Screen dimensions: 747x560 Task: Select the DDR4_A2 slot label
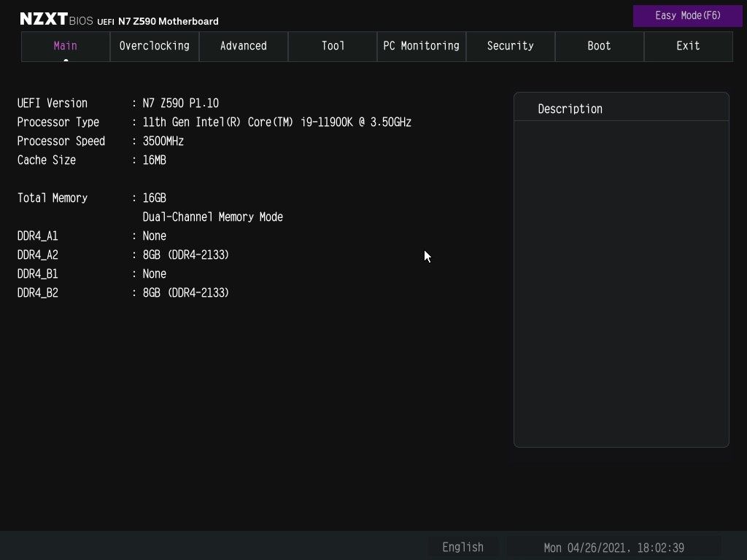coord(38,255)
